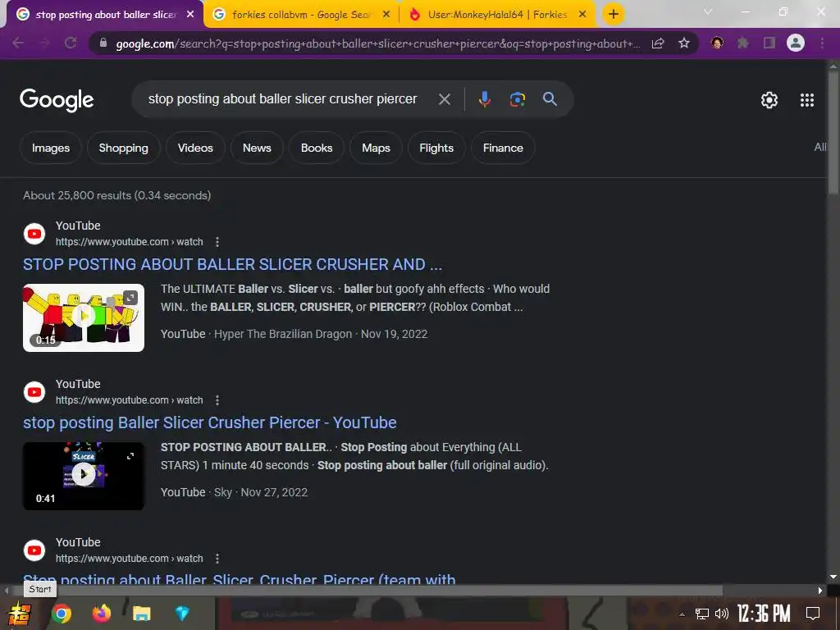Open the extensions puzzle menu

[x=742, y=43]
